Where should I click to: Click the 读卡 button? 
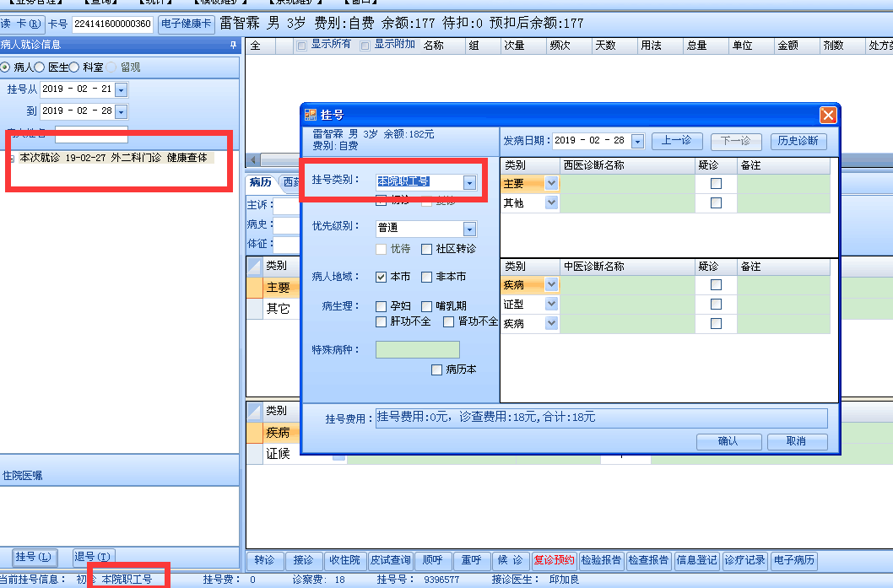(21, 24)
